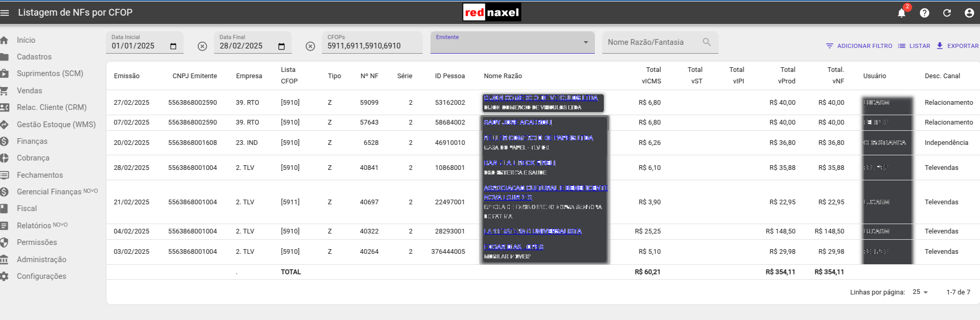Open the Fiscal menu item
Screen dimensions: 980x320
coord(27,208)
